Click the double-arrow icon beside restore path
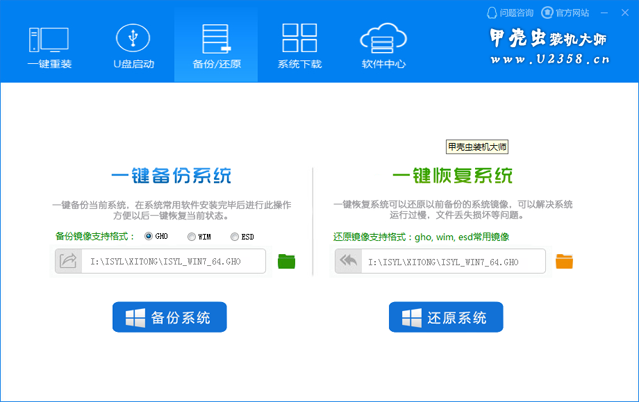Image resolution: width=639 pixels, height=402 pixels. [x=348, y=261]
